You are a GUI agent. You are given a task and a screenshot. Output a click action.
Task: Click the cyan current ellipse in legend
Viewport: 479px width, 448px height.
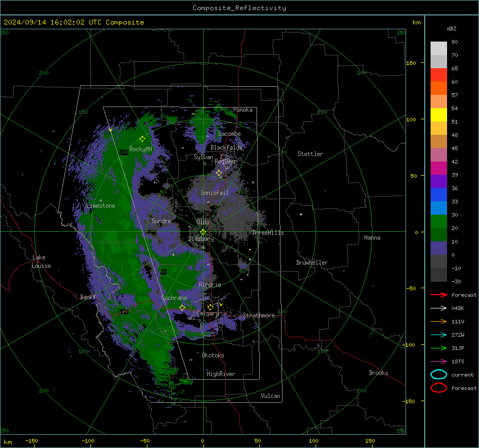pyautogui.click(x=439, y=374)
